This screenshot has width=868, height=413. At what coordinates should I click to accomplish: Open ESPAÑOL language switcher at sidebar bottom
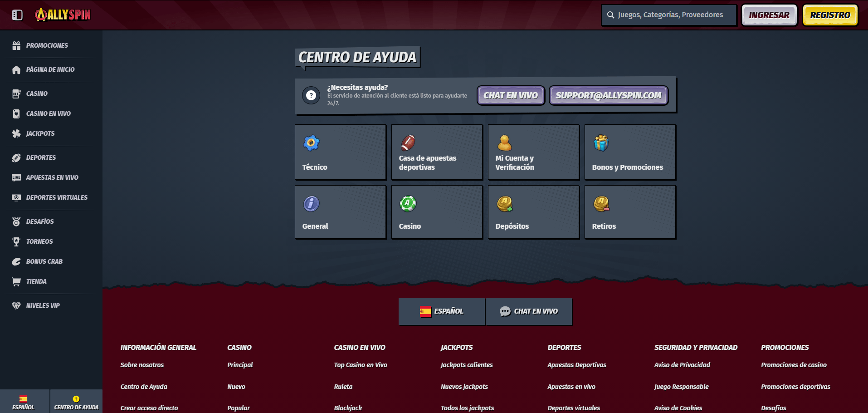(24, 401)
